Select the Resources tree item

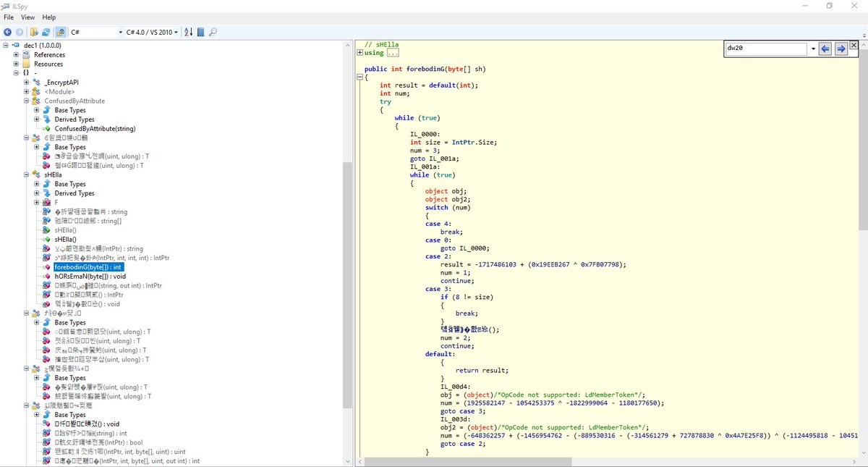click(x=48, y=64)
